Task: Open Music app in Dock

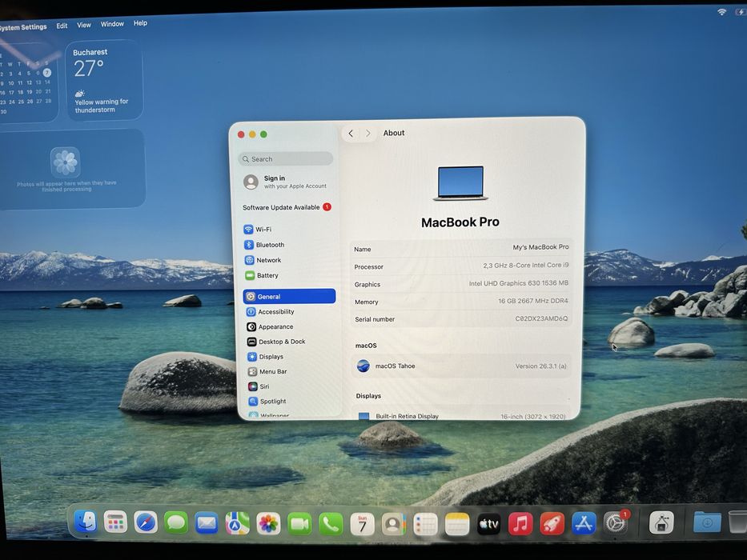Action: [x=520, y=524]
